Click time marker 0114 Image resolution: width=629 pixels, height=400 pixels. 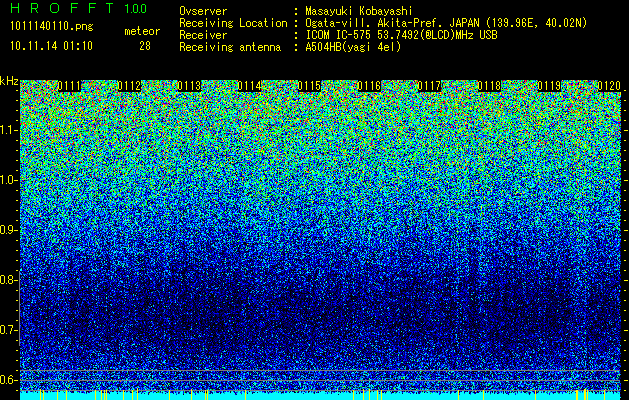tap(249, 86)
